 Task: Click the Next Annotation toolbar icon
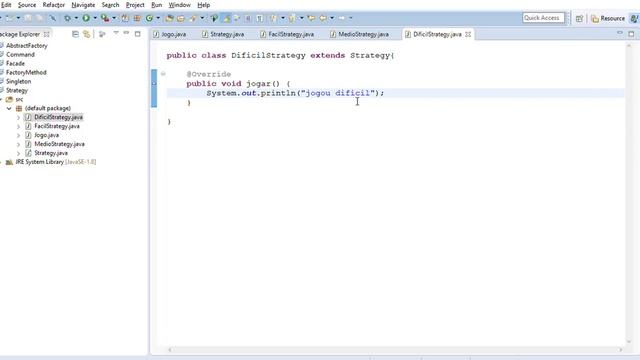(x=273, y=18)
